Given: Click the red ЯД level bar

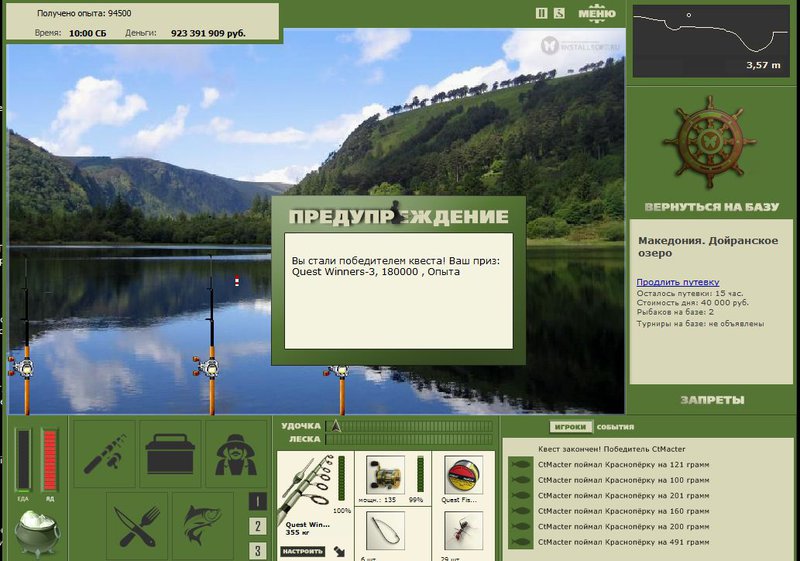Looking at the screenshot, I should (x=49, y=461).
